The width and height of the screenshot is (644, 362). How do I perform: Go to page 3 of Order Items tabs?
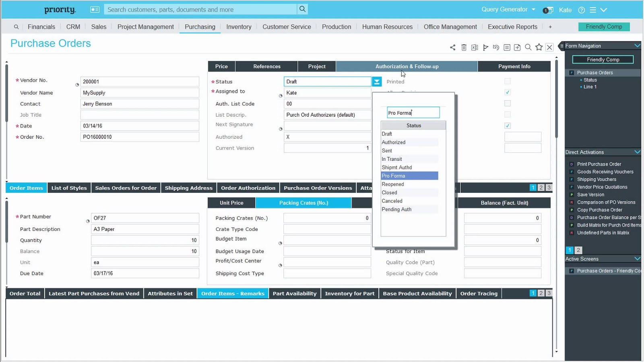[549, 187]
